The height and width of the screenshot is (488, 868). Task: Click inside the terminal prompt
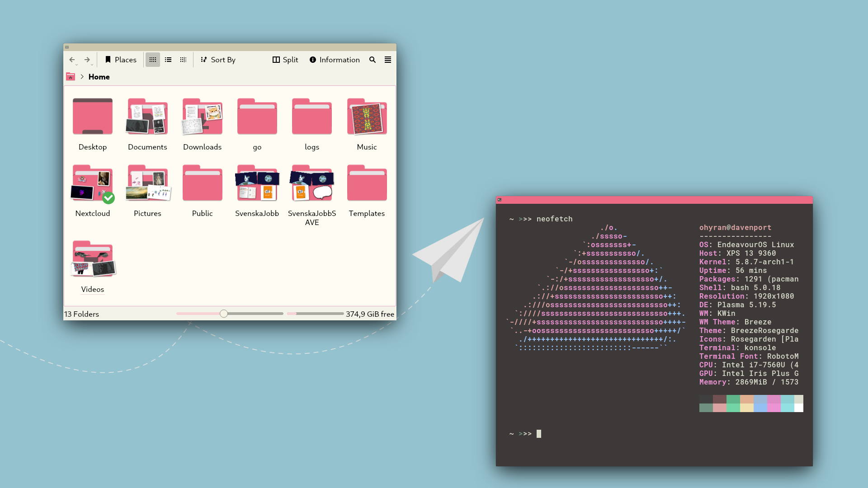539,433
